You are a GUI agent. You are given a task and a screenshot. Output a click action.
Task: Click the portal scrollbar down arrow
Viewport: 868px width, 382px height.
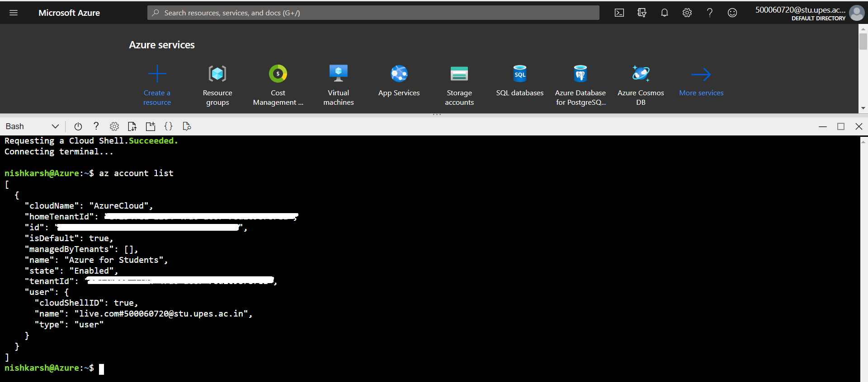click(863, 108)
